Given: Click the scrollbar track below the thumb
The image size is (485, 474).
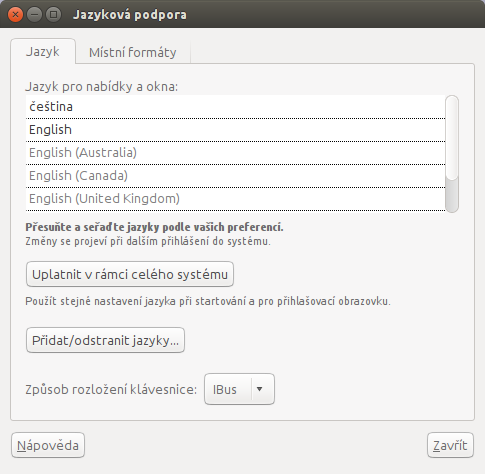Looking at the screenshot, I should (x=452, y=196).
